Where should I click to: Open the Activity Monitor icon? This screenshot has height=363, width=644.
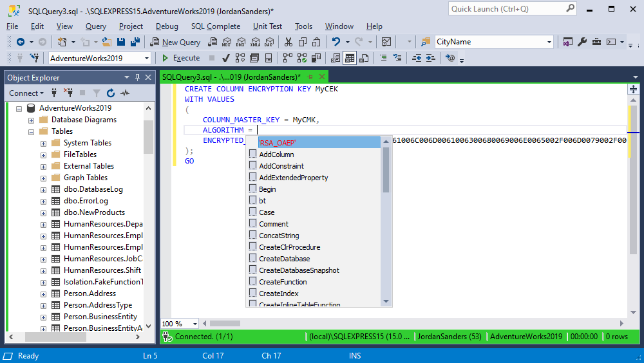point(386,42)
